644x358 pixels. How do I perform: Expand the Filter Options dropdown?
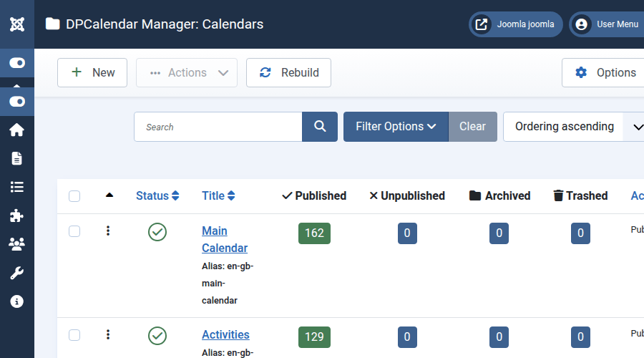396,127
